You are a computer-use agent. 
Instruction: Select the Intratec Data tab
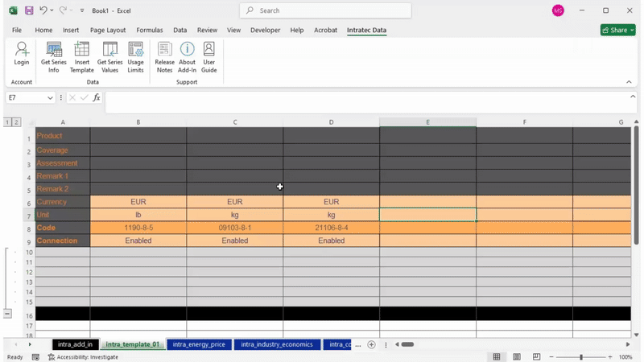(x=366, y=30)
